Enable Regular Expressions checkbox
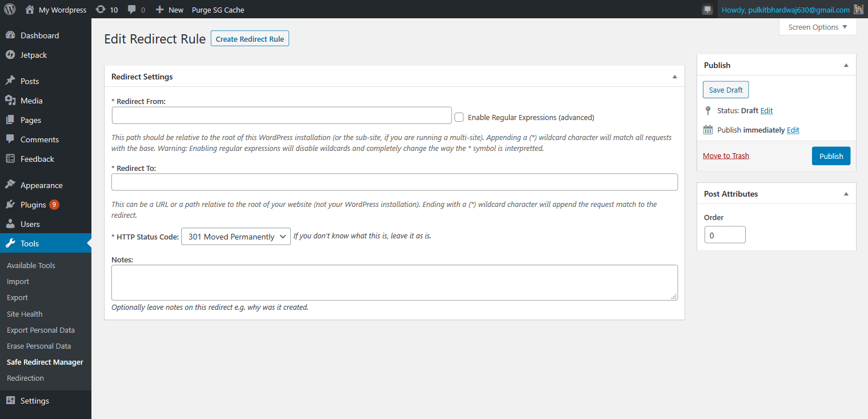The height and width of the screenshot is (419, 868). pyautogui.click(x=459, y=117)
